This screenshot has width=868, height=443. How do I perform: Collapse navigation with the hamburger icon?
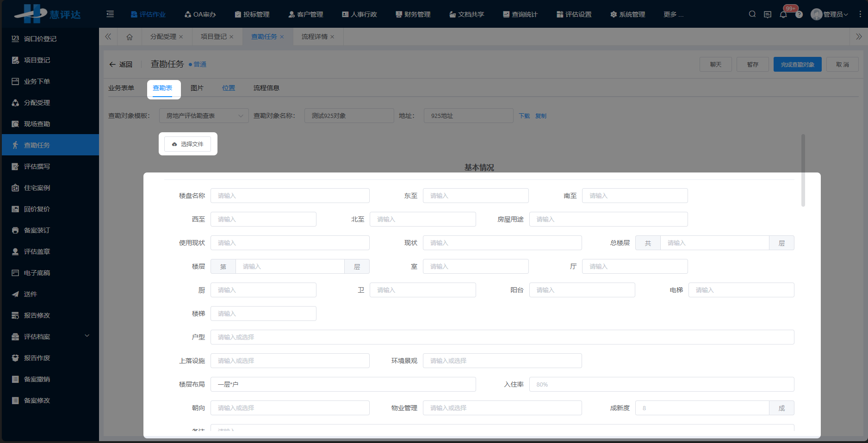[x=110, y=14]
